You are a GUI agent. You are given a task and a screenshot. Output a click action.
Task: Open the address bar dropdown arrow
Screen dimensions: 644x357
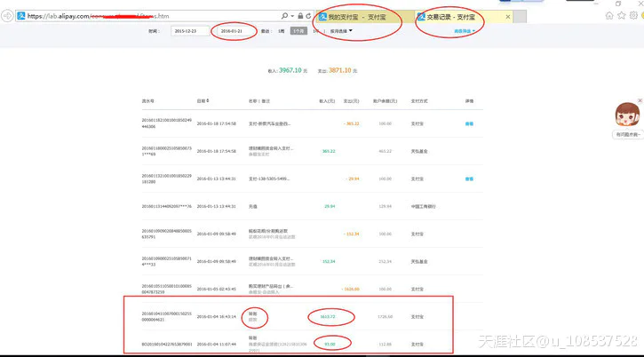click(292, 16)
